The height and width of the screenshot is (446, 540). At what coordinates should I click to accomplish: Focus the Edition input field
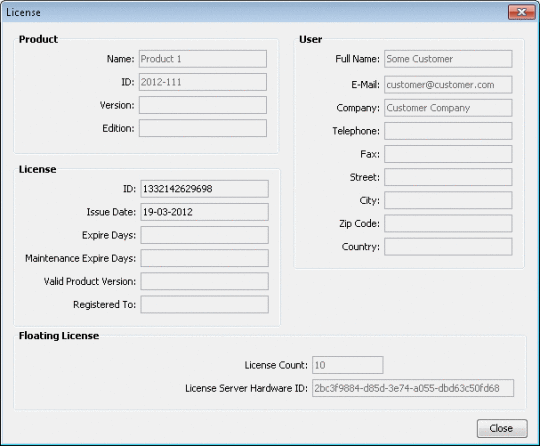[x=203, y=128]
